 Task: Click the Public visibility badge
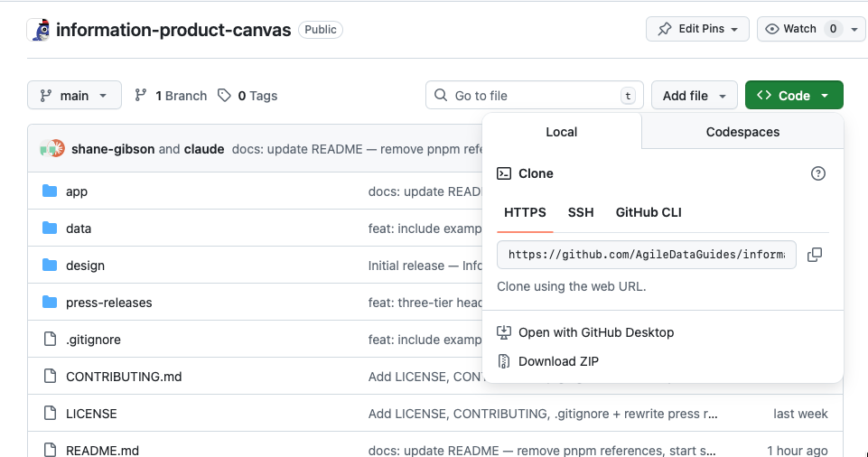click(x=321, y=29)
